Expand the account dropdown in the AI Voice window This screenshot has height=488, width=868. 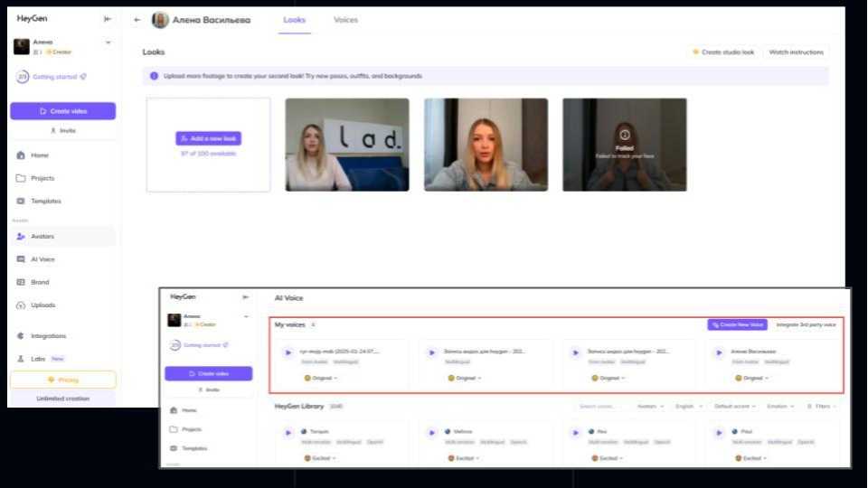coord(246,316)
